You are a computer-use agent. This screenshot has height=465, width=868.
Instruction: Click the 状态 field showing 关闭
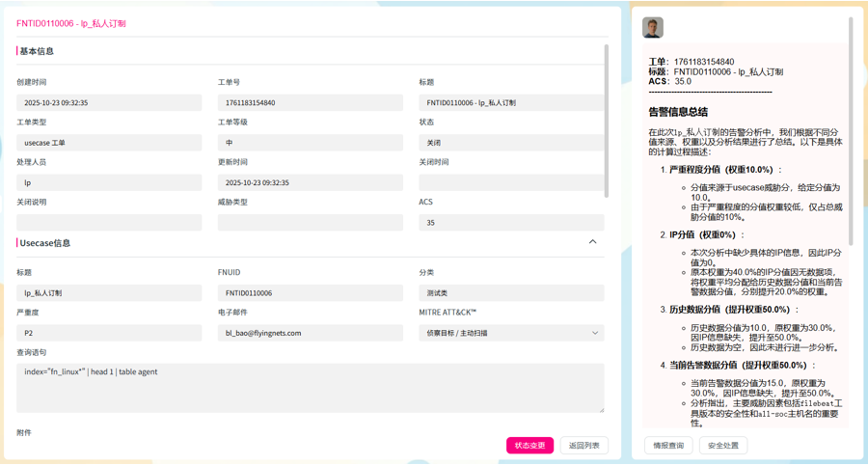click(511, 143)
